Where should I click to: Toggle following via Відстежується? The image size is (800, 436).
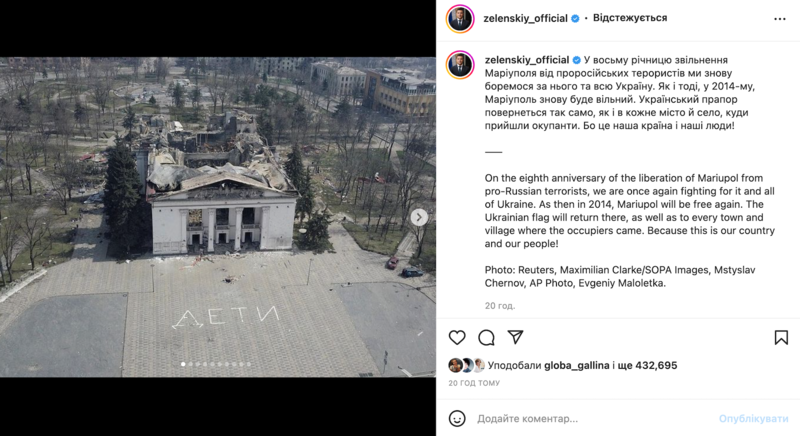(x=630, y=18)
